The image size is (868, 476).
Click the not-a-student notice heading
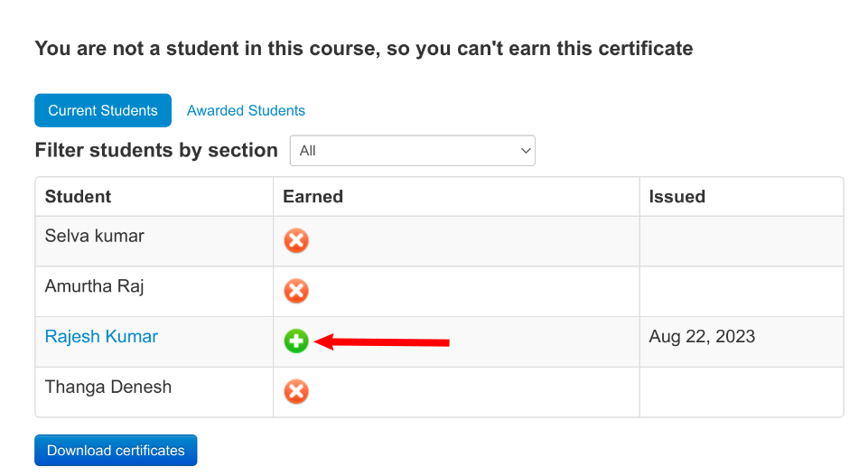[364, 49]
